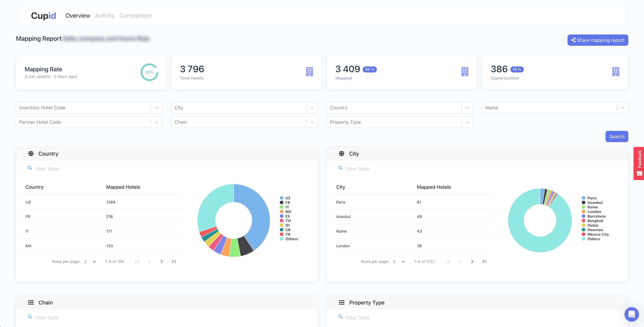Toggle the US series in Country legend

(288, 198)
